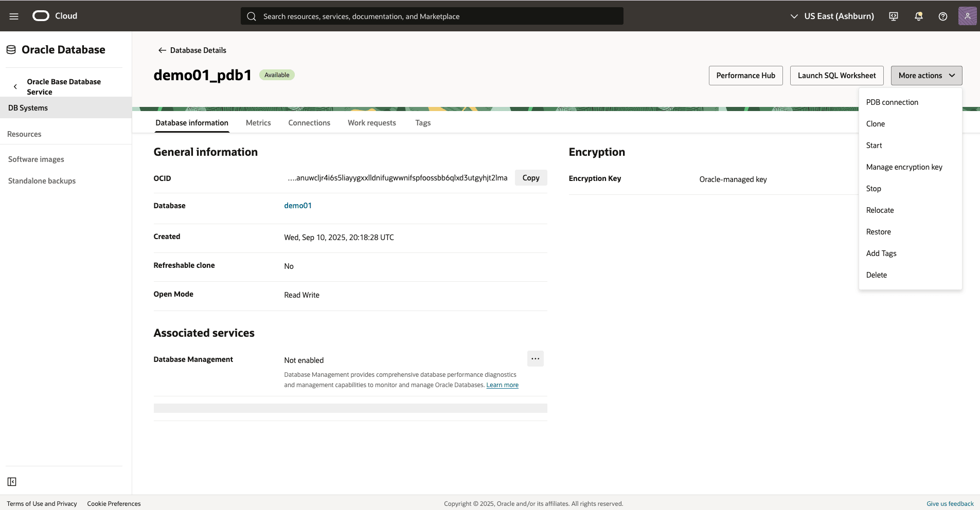Open Database Management ellipsis actions menu
The height and width of the screenshot is (510, 980).
pos(535,359)
